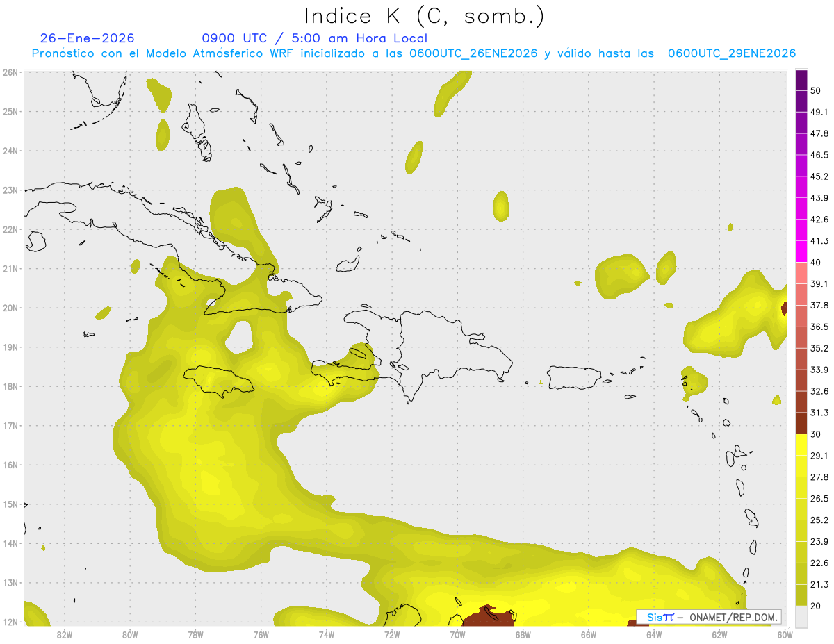Click latitude axis label '20N'
Image resolution: width=834 pixels, height=644 pixels.
click(10, 308)
